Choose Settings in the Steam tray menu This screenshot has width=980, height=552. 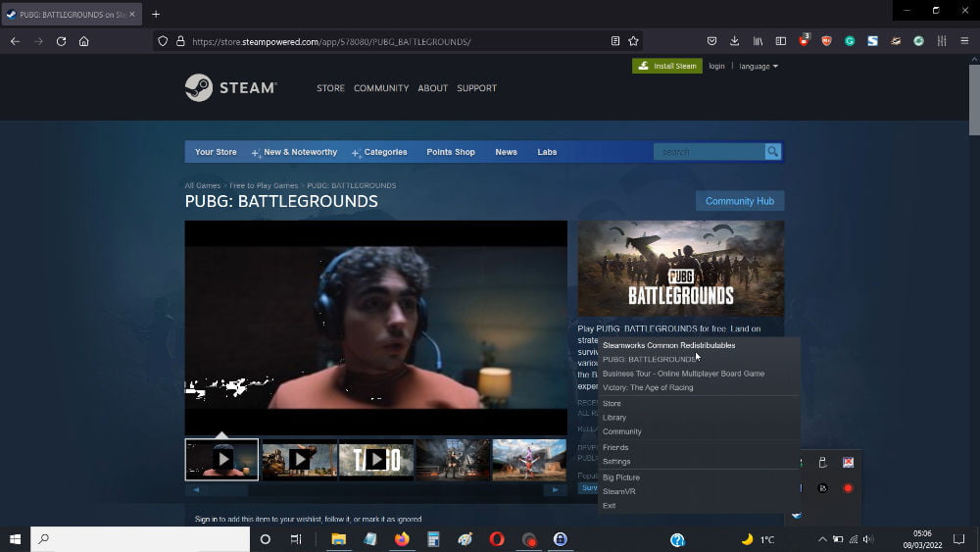[x=699, y=462]
